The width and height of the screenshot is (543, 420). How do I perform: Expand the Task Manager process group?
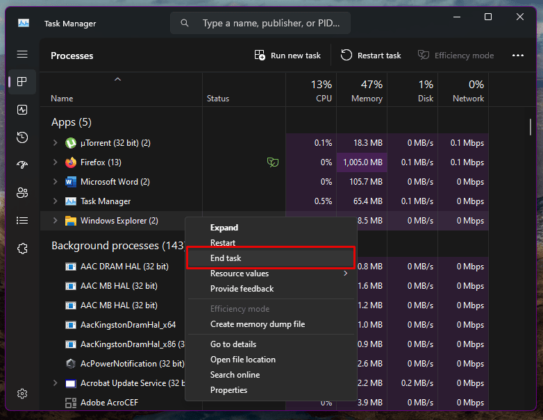tap(55, 201)
